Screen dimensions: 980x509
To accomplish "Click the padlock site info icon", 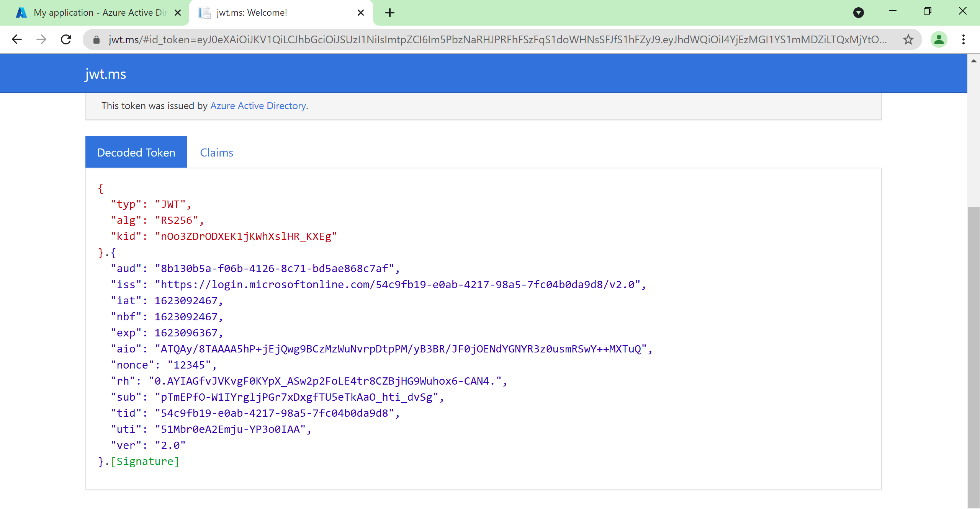I will (x=97, y=39).
